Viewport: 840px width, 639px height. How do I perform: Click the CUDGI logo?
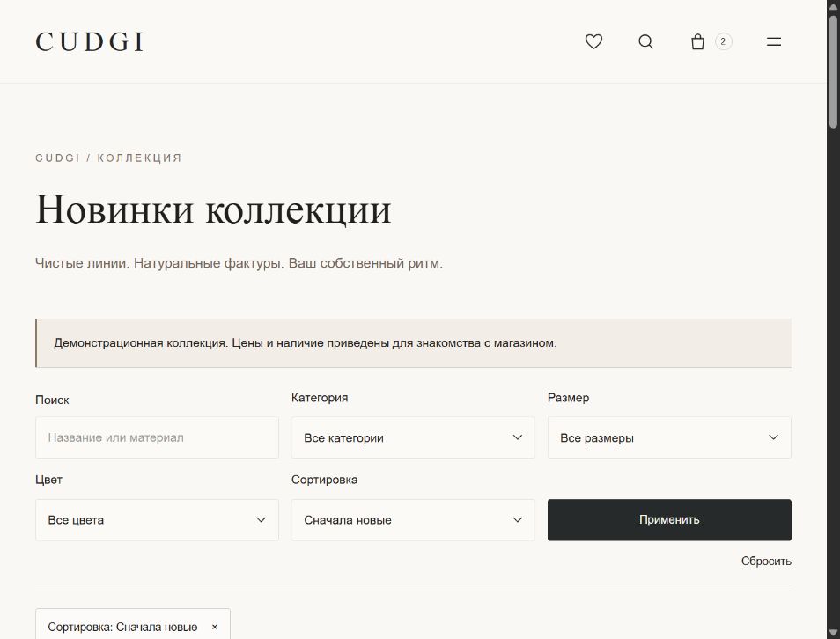click(x=90, y=41)
